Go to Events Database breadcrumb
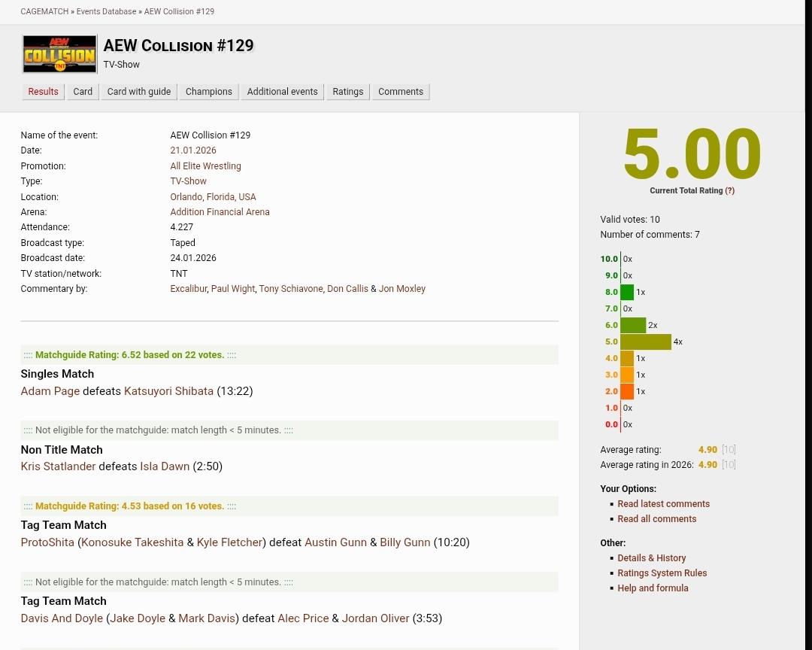The image size is (812, 650). (106, 11)
